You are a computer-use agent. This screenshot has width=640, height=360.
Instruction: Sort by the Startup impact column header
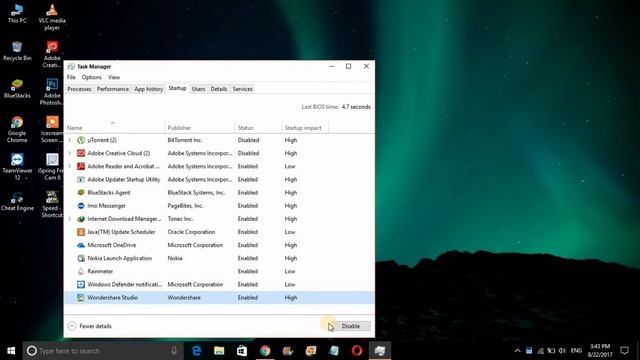tap(304, 128)
